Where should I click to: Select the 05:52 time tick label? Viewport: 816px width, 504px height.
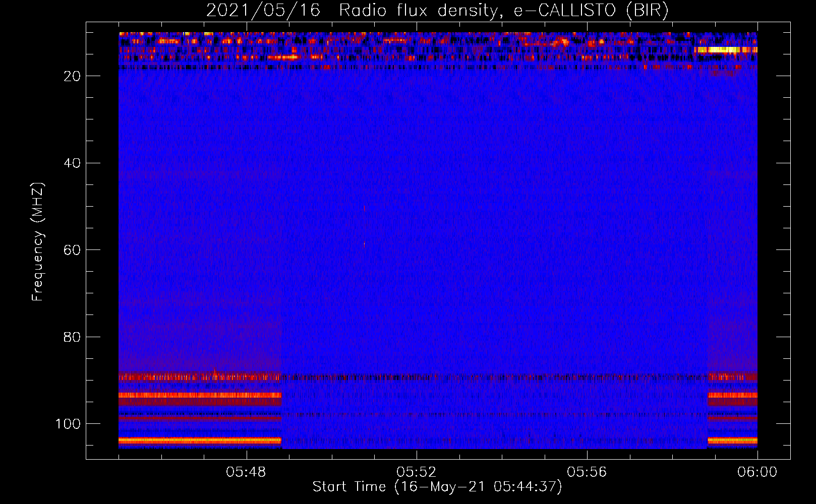click(x=416, y=472)
